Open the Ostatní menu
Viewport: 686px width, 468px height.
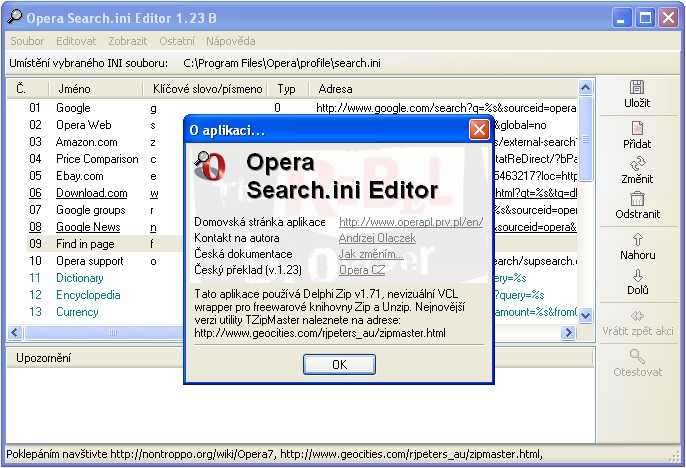tap(177, 41)
